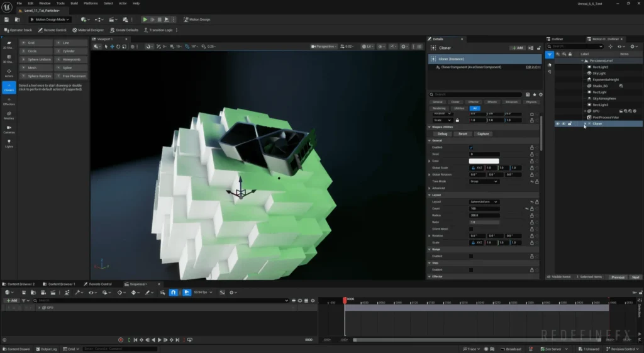644x353 pixels.
Task: Click Honeycomb cloner button
Action: tap(71, 59)
